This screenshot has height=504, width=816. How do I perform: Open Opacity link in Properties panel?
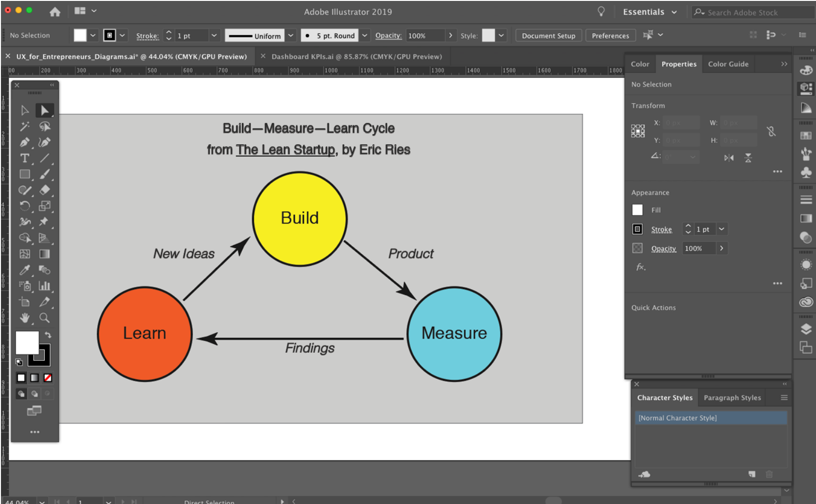point(663,249)
